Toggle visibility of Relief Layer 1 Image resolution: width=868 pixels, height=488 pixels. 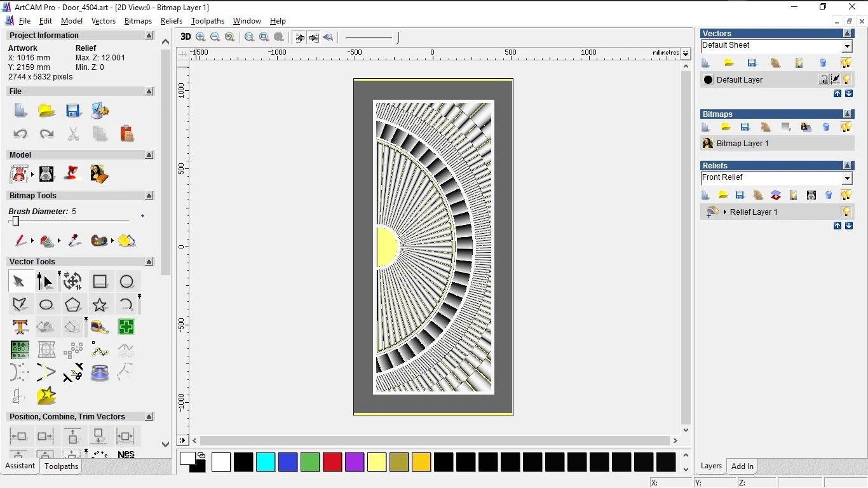846,212
